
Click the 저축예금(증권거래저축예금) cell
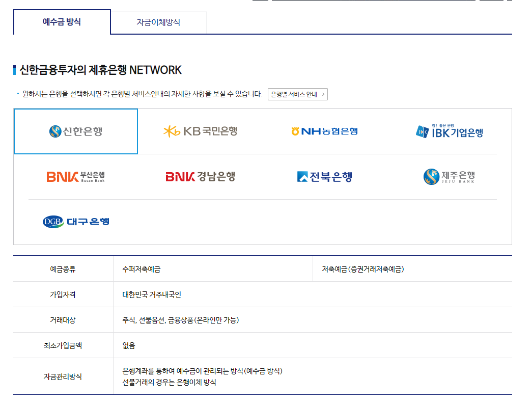tap(412, 269)
